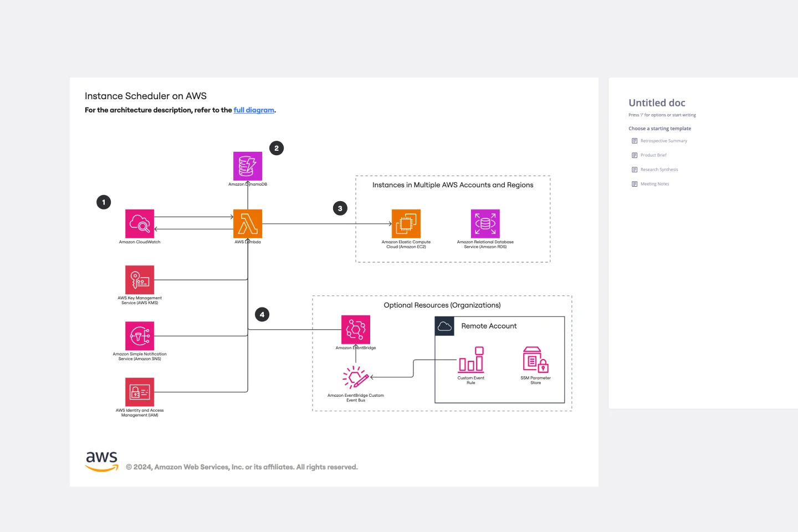Click the AWS Identity and Access Management icon
Viewport: 798px width, 532px height.
140,392
